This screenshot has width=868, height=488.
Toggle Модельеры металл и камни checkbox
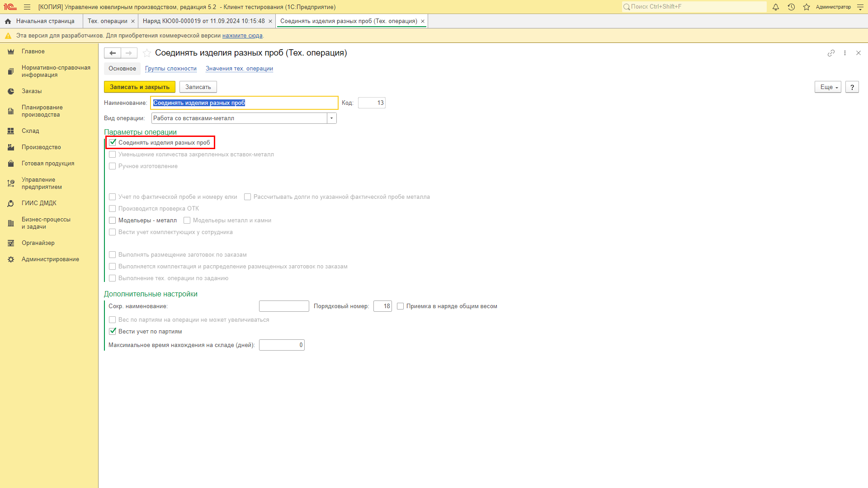pyautogui.click(x=187, y=221)
